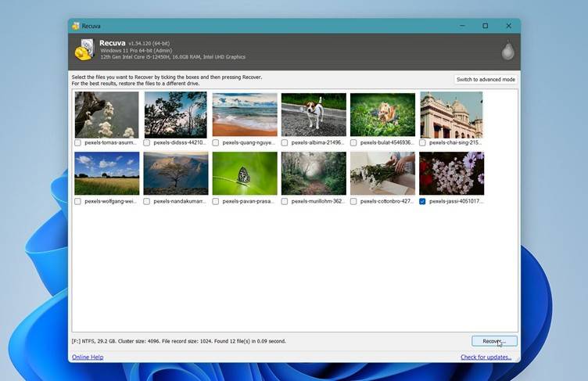Select the purple flowers thumbnail
The image size is (588, 381).
pyautogui.click(x=451, y=173)
